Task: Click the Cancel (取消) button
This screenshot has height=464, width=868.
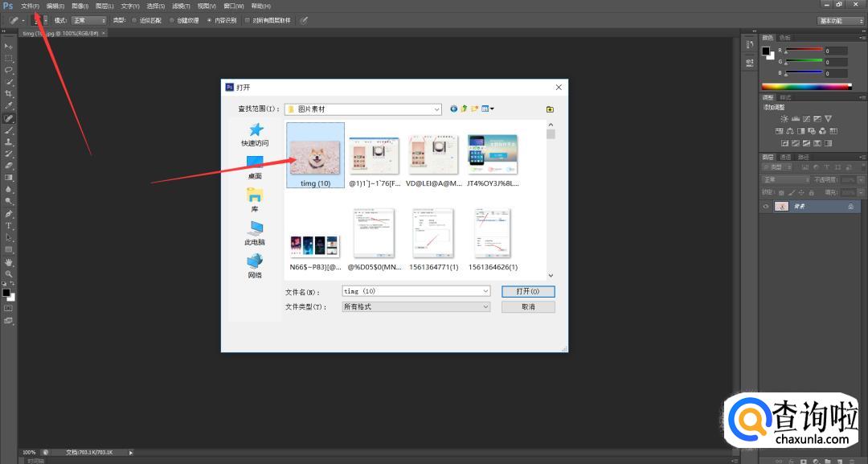Action: [528, 306]
